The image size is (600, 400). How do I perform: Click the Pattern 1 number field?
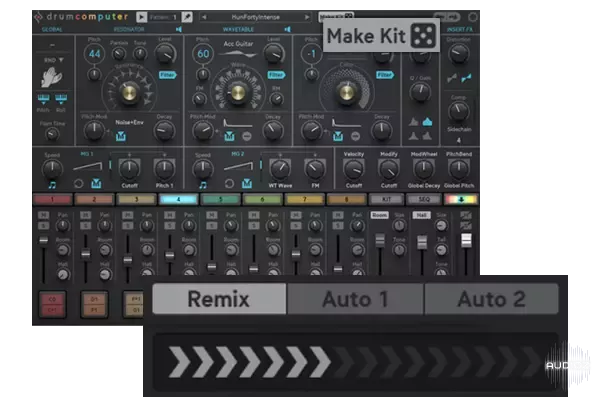[x=163, y=17]
